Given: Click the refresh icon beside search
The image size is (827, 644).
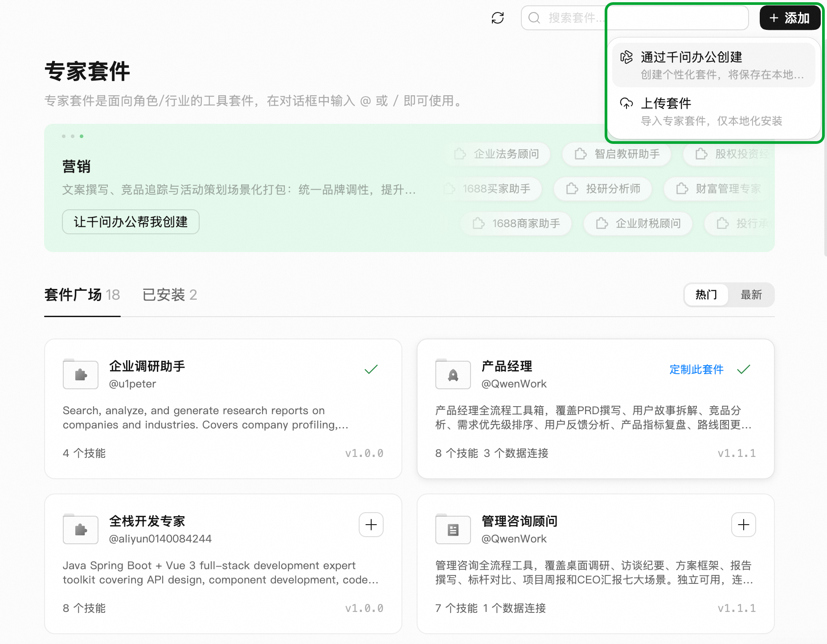Looking at the screenshot, I should point(498,18).
